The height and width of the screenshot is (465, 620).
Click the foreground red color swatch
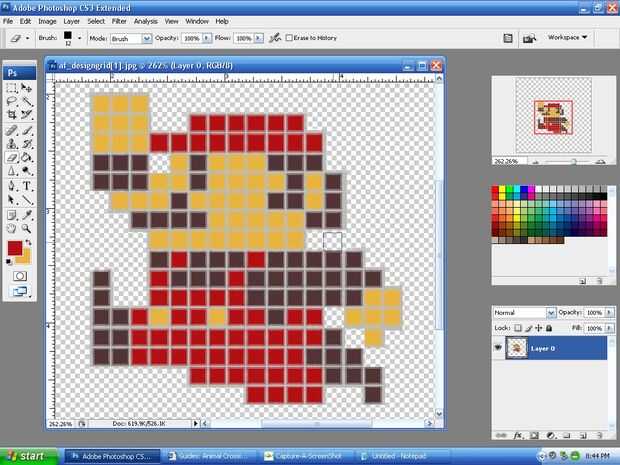coord(15,248)
